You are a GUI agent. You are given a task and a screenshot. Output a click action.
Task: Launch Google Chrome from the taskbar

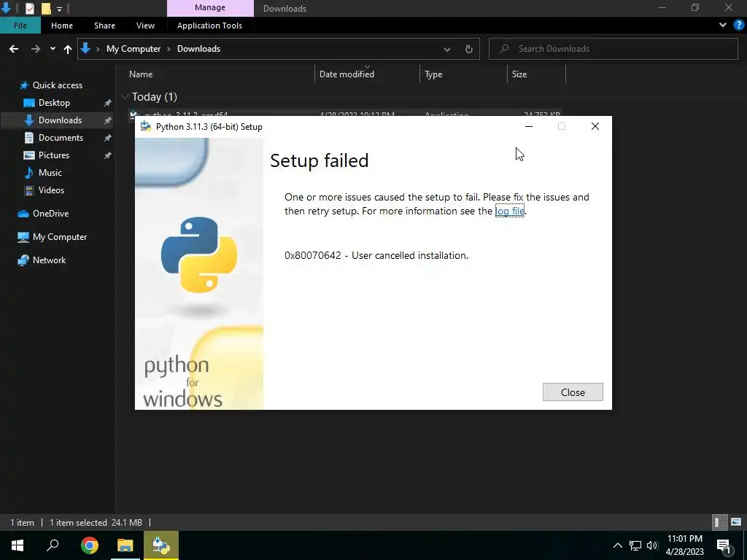(90, 545)
